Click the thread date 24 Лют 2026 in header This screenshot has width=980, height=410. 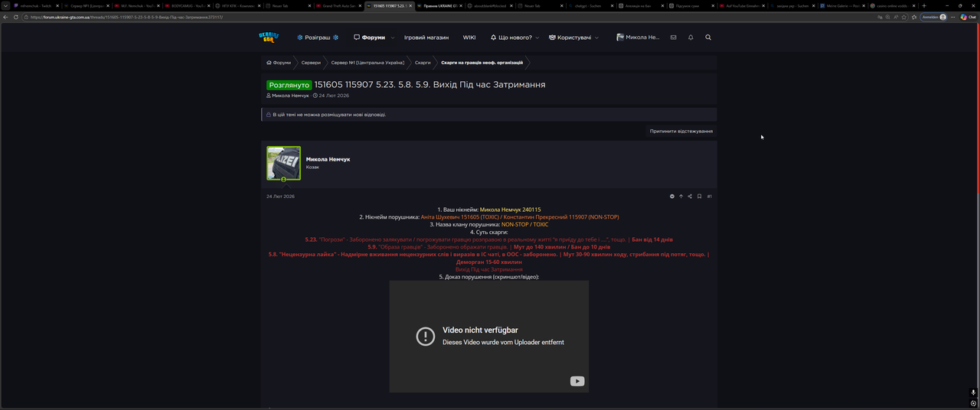click(x=334, y=96)
